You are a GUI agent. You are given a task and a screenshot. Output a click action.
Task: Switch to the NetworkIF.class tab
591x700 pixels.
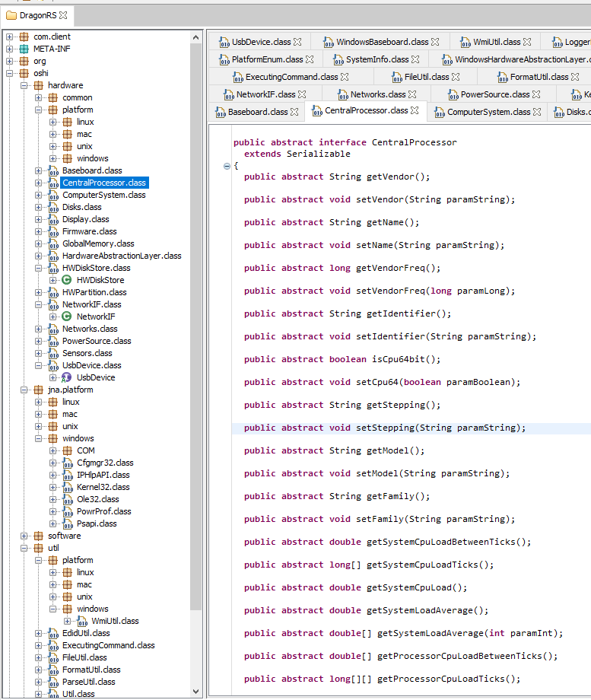(265, 94)
